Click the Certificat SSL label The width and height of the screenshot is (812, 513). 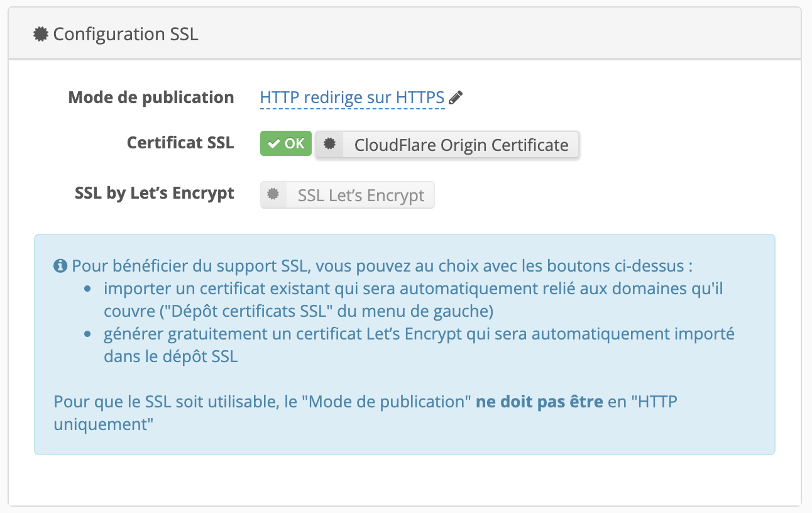[180, 143]
